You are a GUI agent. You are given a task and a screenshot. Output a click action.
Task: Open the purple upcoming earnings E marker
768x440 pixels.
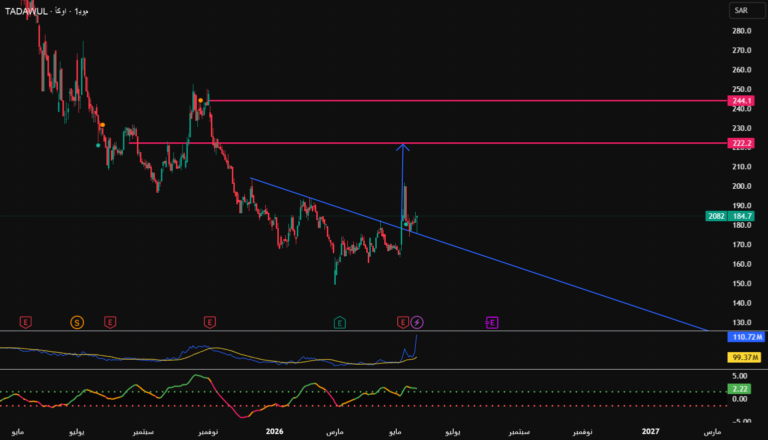[492, 322]
